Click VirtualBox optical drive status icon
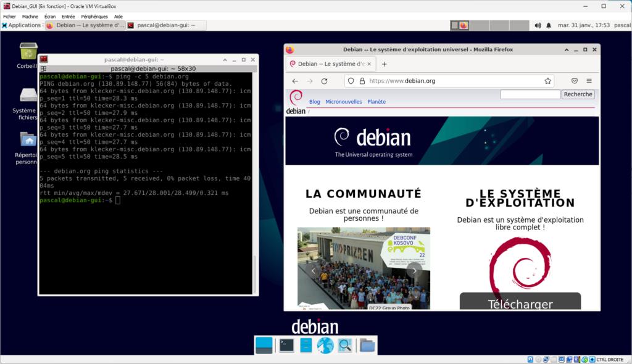The image size is (632, 364). tap(538, 360)
